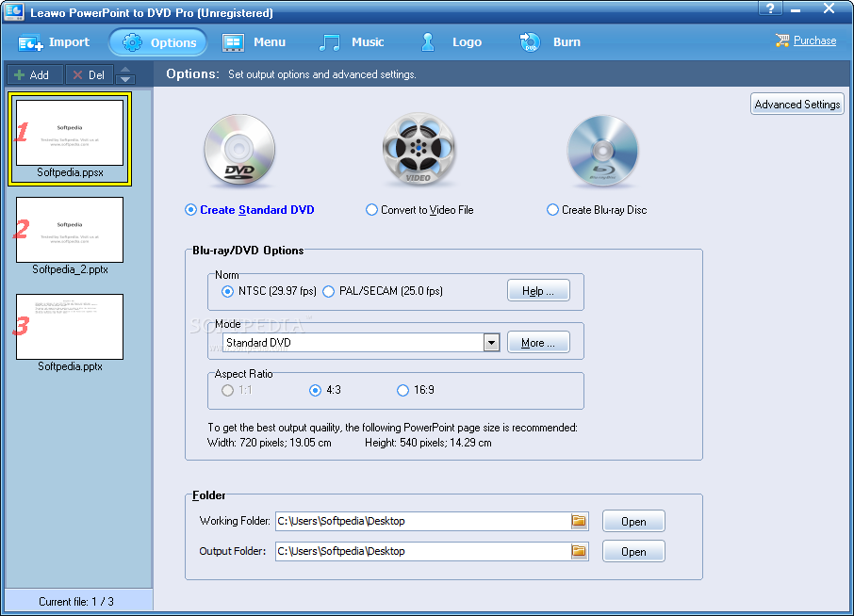Image resolution: width=854 pixels, height=616 pixels.
Task: Click the Music note icon
Action: click(x=329, y=42)
